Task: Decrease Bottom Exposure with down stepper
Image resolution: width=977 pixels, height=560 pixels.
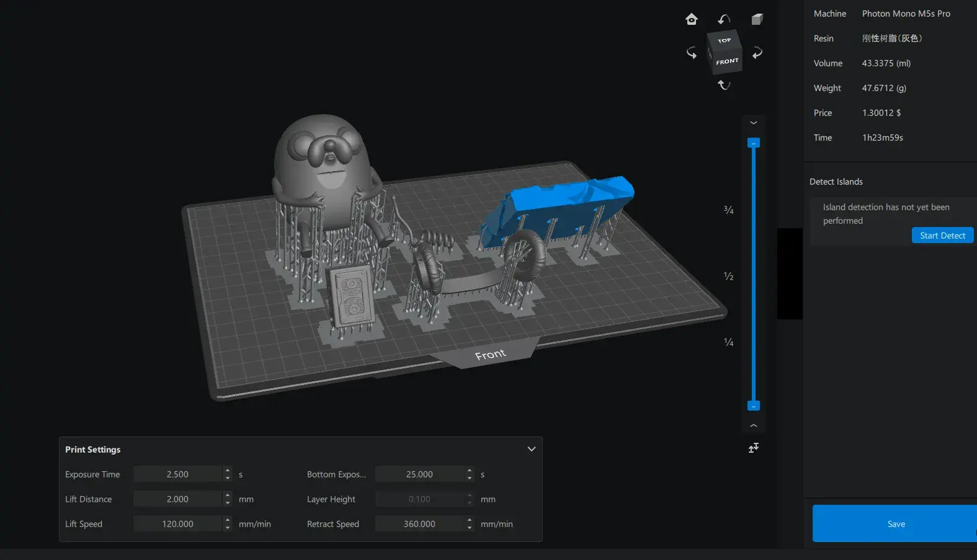Action: 470,478
